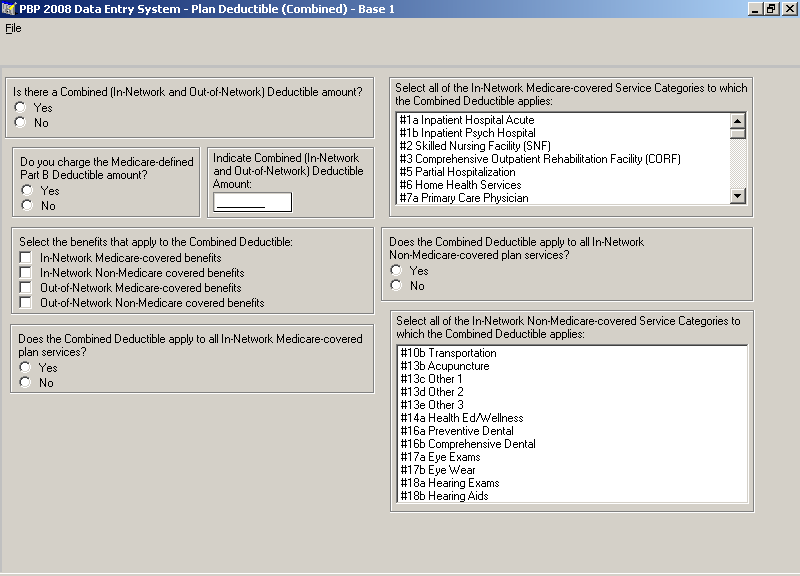This screenshot has width=800, height=576.
Task: Select #10b Transportation in list
Action: pyautogui.click(x=572, y=353)
